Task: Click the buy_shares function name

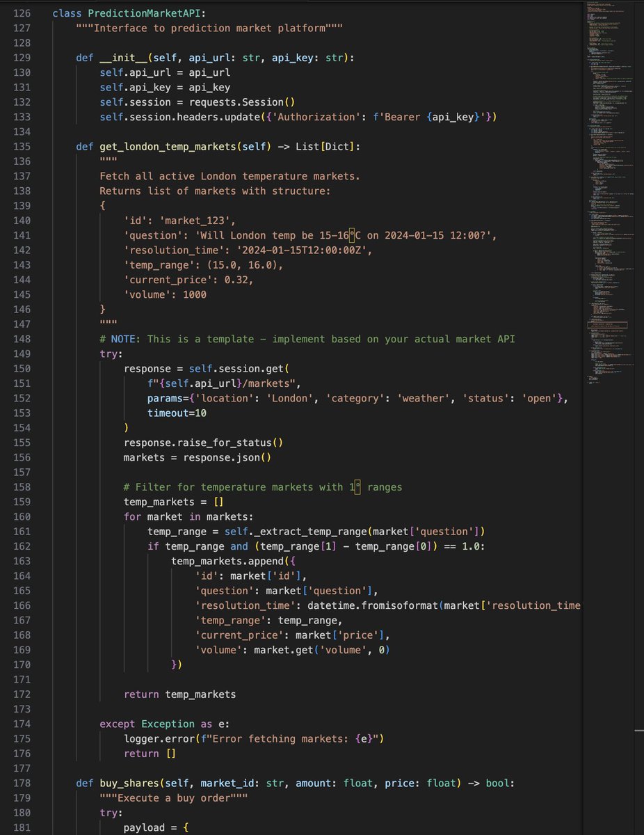Action: 129,784
